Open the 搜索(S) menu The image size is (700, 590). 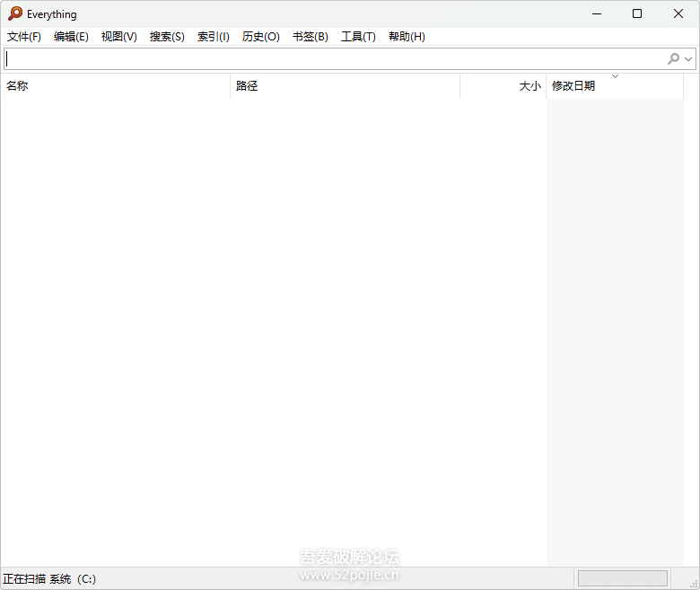pyautogui.click(x=167, y=37)
